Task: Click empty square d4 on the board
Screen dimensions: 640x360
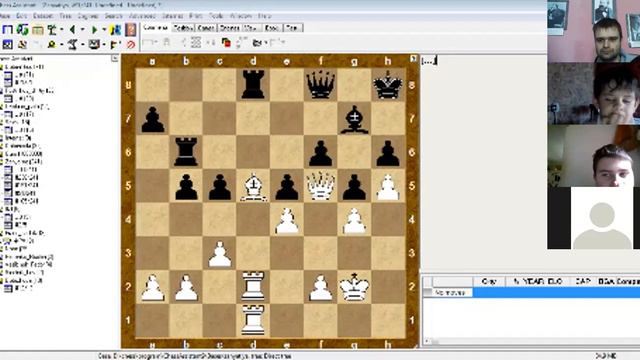Action: point(253,220)
